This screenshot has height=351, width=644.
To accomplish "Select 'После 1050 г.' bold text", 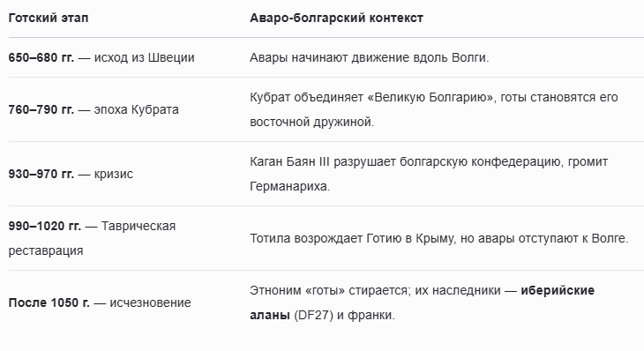I will tap(49, 302).
